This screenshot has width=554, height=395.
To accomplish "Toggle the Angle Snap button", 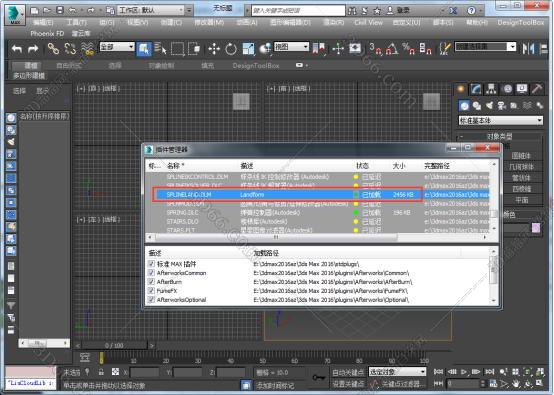I will tap(392, 48).
